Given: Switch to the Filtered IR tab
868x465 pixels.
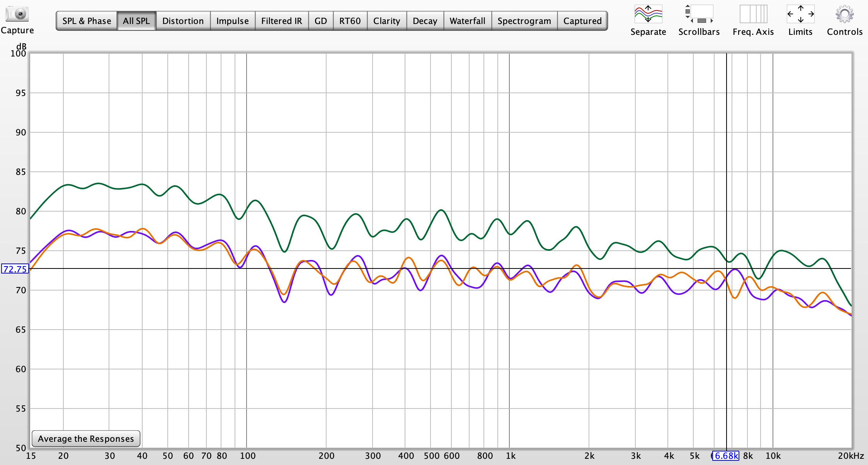Looking at the screenshot, I should pyautogui.click(x=281, y=21).
